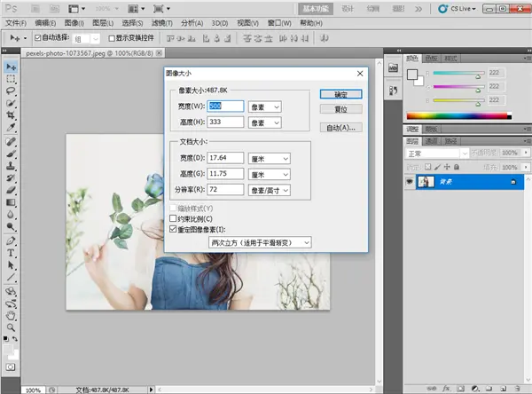Choose the Hand tool
This screenshot has width=532, height=394.
pyautogui.click(x=11, y=316)
